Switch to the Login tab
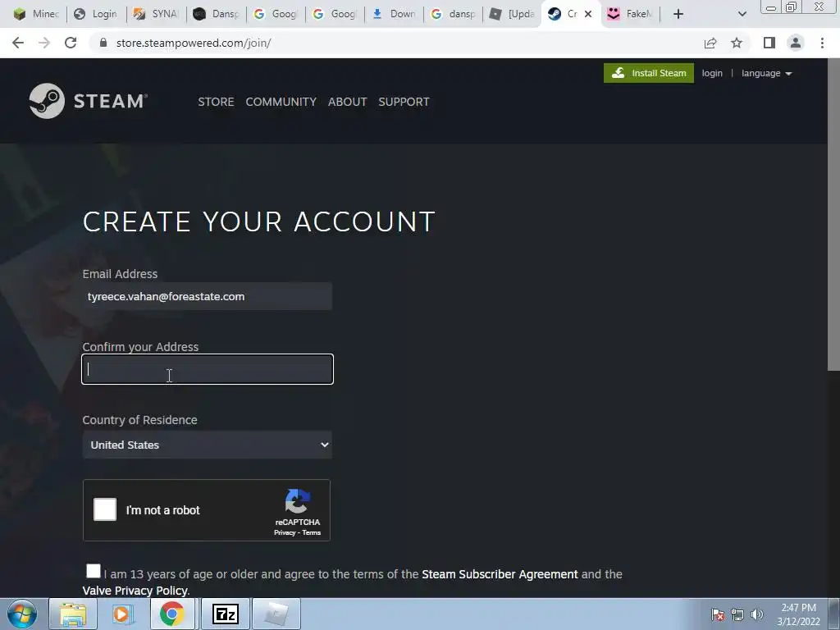The image size is (840, 630). (x=97, y=14)
